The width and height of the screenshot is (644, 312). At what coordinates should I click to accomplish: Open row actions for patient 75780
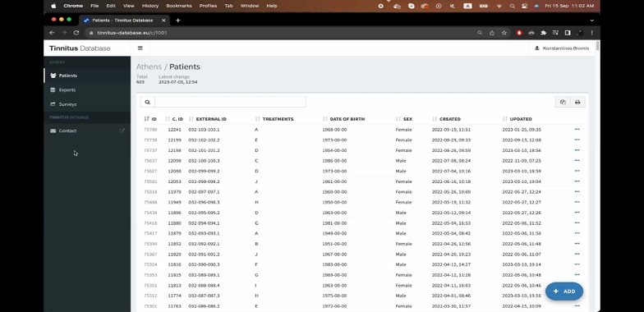coord(577,130)
